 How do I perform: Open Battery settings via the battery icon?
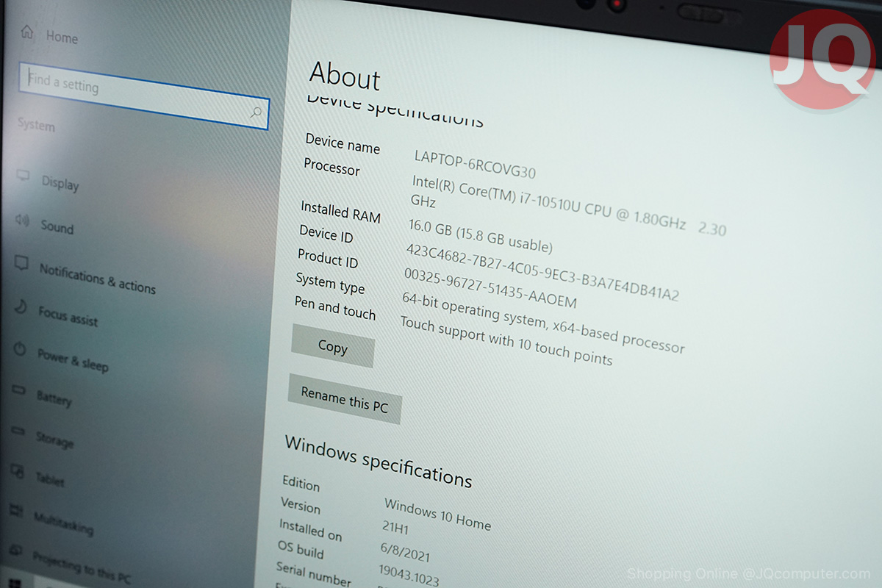click(19, 390)
